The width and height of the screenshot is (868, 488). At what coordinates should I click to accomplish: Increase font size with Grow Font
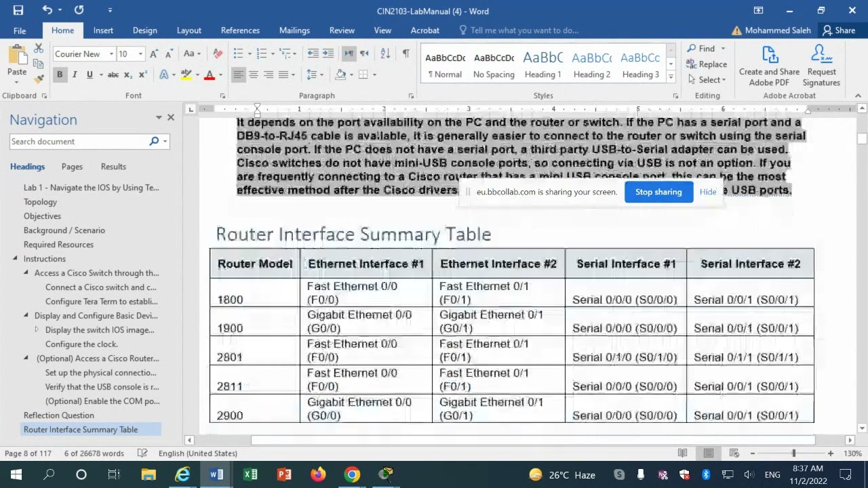click(x=154, y=54)
